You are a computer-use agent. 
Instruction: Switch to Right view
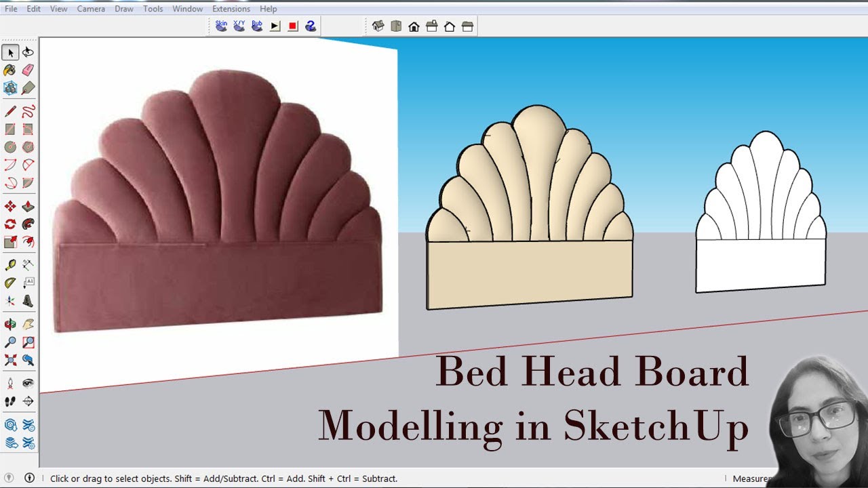tap(431, 26)
